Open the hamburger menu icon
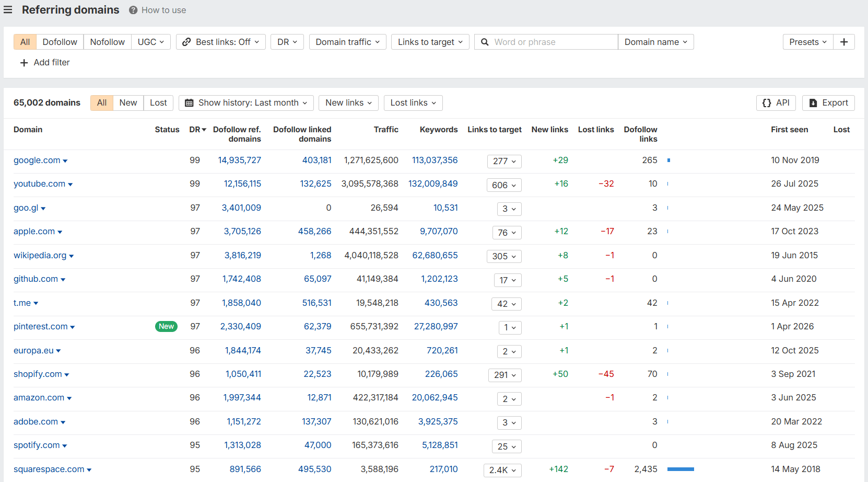This screenshot has width=868, height=482. 8,10
